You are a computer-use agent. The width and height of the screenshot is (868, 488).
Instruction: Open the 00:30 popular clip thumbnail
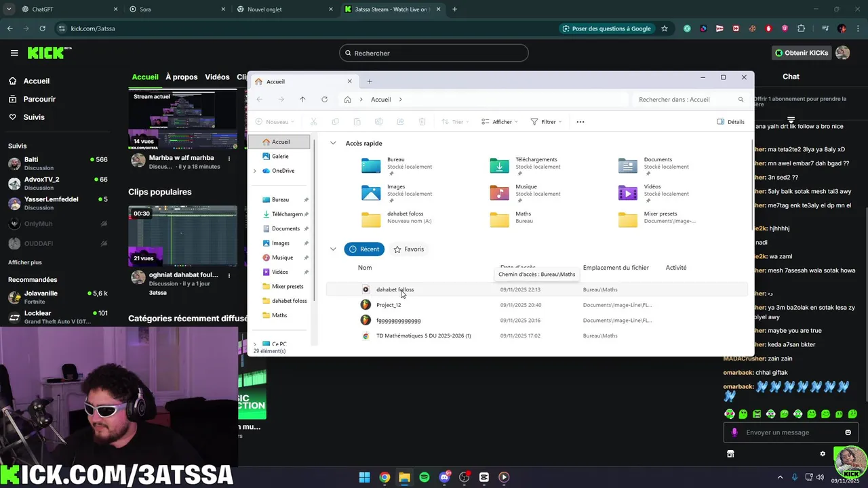[x=183, y=236]
